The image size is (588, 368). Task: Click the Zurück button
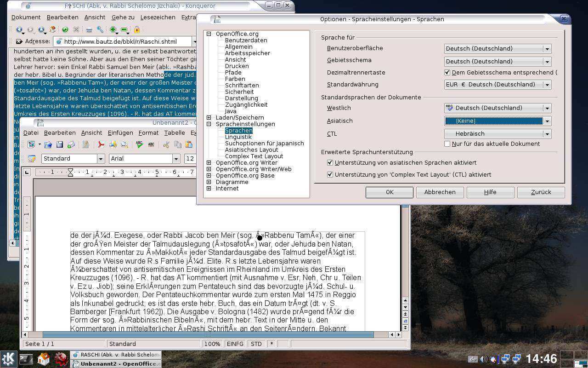pyautogui.click(x=541, y=192)
